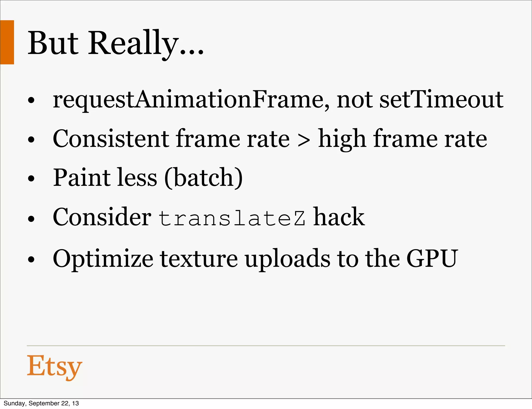Viewport: 532px width, 409px height.
Task: Select the "But Really..." slide title
Action: (115, 44)
